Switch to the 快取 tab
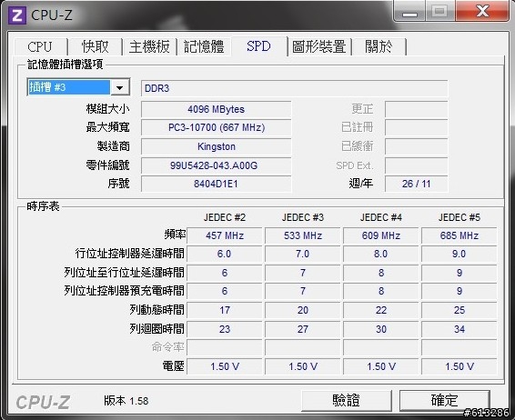Screen dimensions: 515x420 pyautogui.click(x=95, y=47)
